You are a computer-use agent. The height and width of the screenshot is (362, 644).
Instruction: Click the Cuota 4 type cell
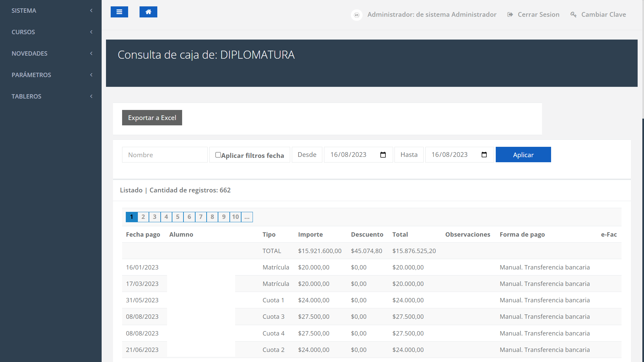[x=273, y=333]
